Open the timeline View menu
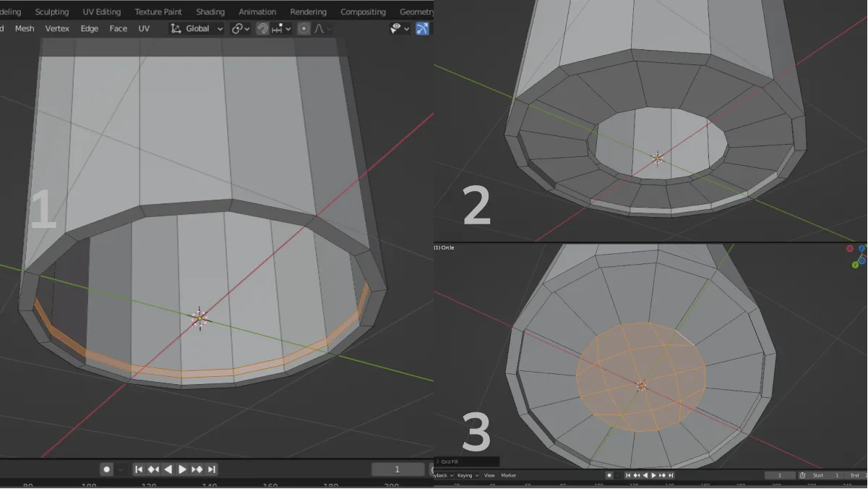868x489 pixels. (489, 475)
